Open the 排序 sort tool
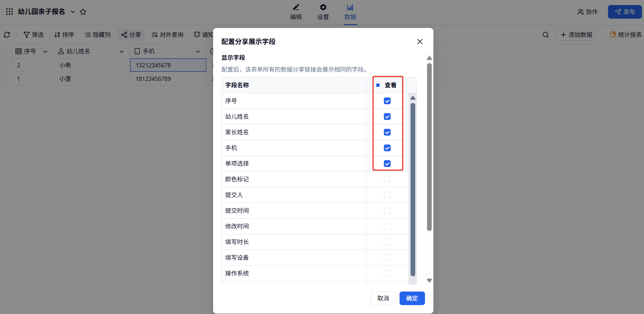644x314 pixels. click(64, 35)
